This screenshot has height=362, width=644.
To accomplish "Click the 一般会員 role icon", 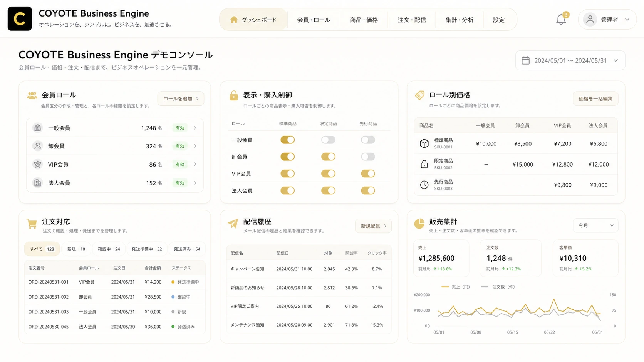I will (37, 128).
